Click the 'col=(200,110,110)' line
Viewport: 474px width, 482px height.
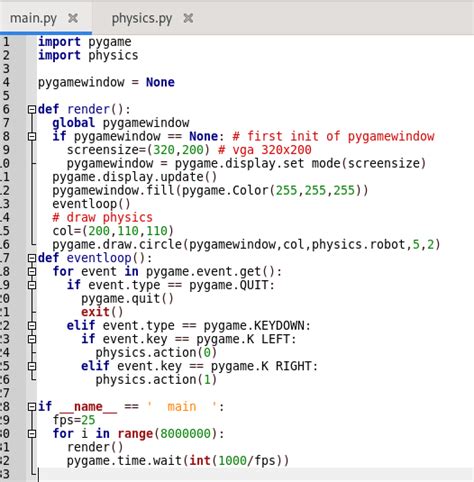pyautogui.click(x=113, y=231)
